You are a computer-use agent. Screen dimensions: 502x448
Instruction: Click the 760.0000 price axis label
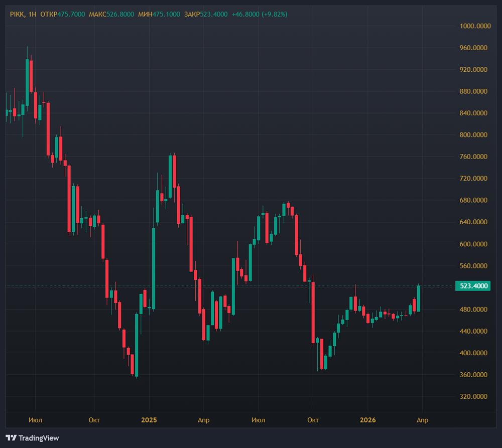[x=473, y=157]
